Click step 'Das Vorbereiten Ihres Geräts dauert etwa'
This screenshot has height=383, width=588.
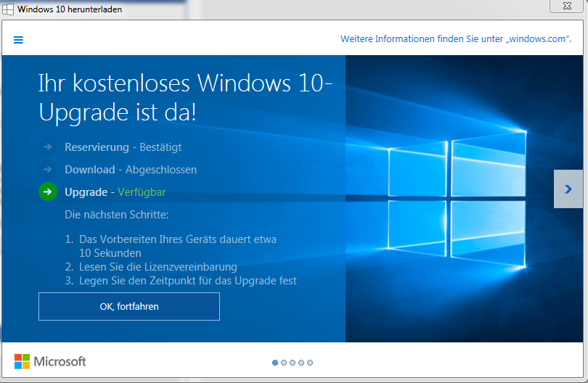coord(178,239)
